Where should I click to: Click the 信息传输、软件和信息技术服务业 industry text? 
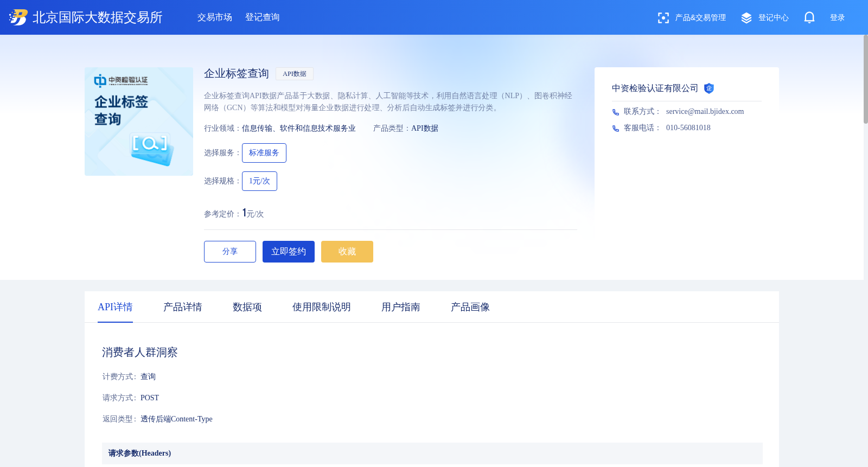coord(299,129)
